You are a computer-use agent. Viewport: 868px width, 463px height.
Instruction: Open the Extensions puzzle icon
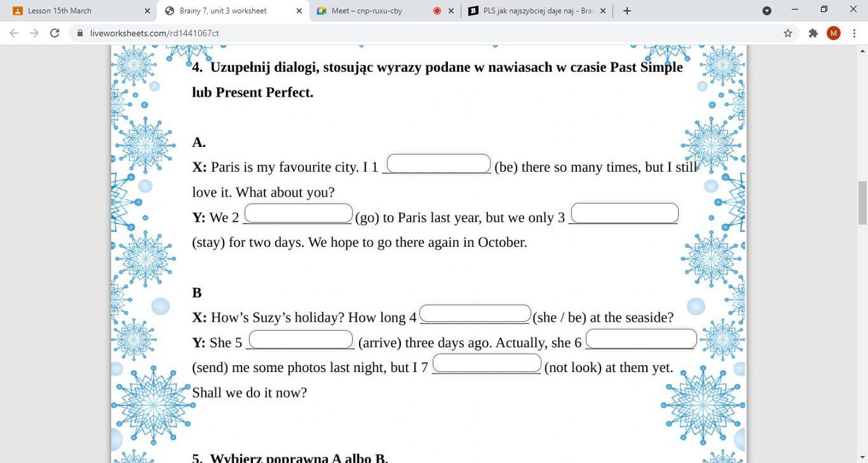click(x=813, y=33)
